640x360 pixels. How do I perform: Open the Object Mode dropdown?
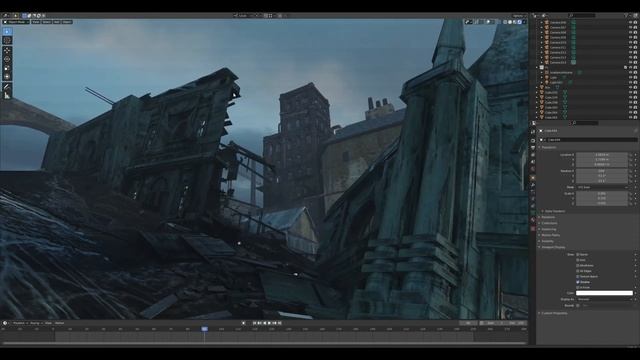click(16, 22)
